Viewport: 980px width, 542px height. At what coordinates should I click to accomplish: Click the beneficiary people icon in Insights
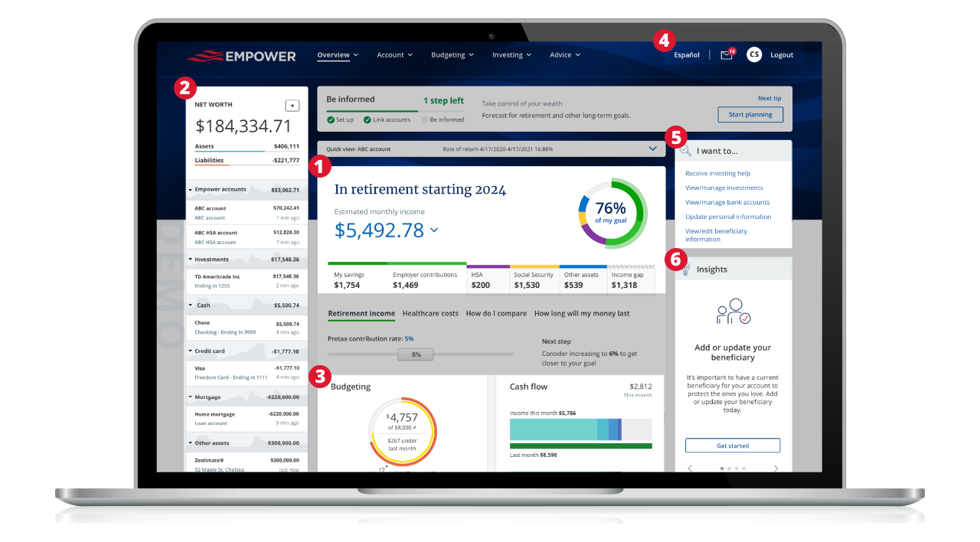(733, 312)
